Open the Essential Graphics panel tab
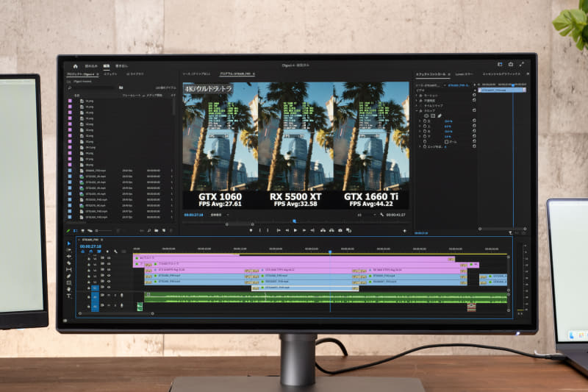 point(501,74)
